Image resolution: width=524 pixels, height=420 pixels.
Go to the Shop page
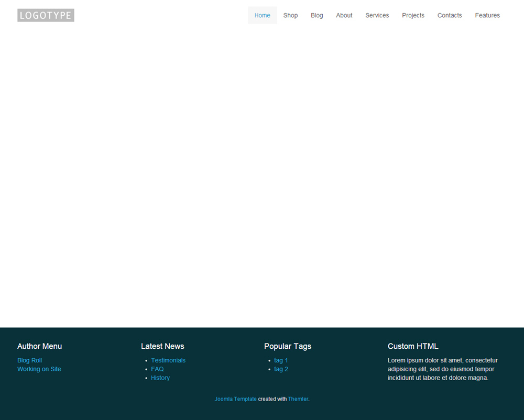[x=290, y=15]
